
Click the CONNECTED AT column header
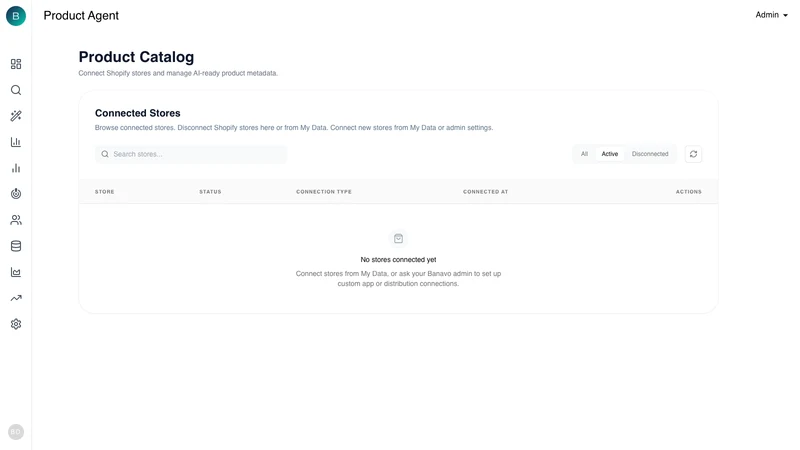tap(485, 192)
